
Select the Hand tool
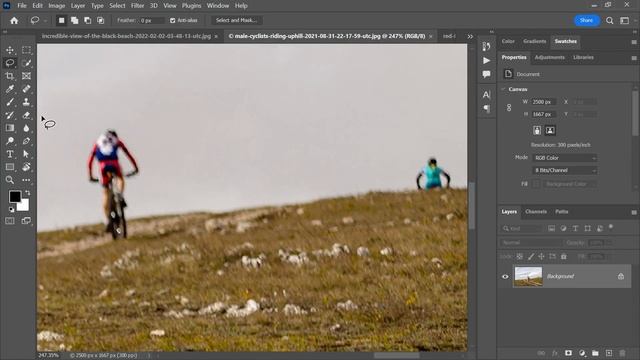point(26,167)
